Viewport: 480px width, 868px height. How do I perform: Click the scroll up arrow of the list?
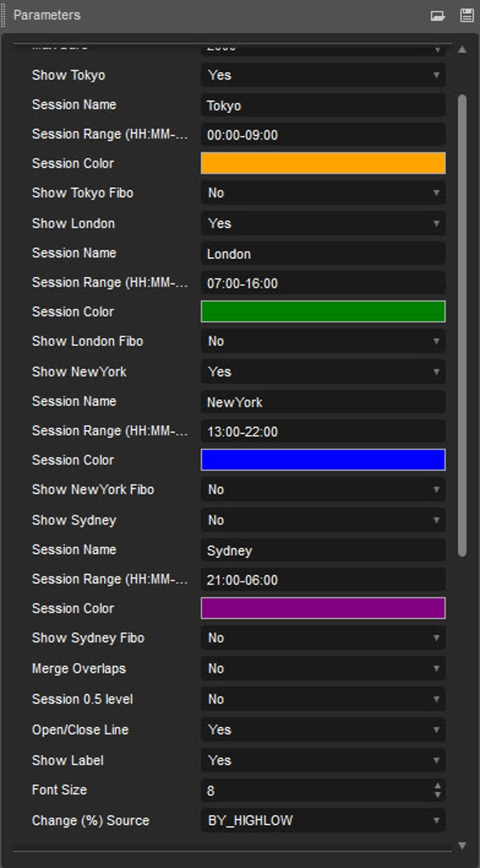coord(462,50)
